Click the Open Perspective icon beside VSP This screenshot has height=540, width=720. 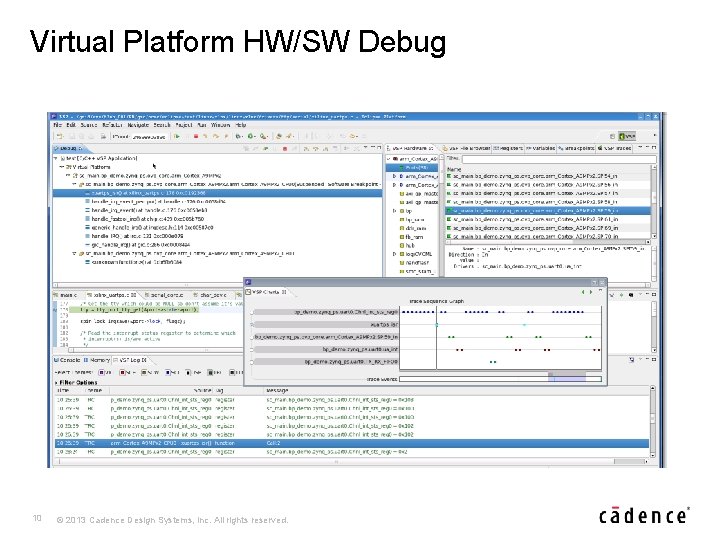(x=612, y=136)
